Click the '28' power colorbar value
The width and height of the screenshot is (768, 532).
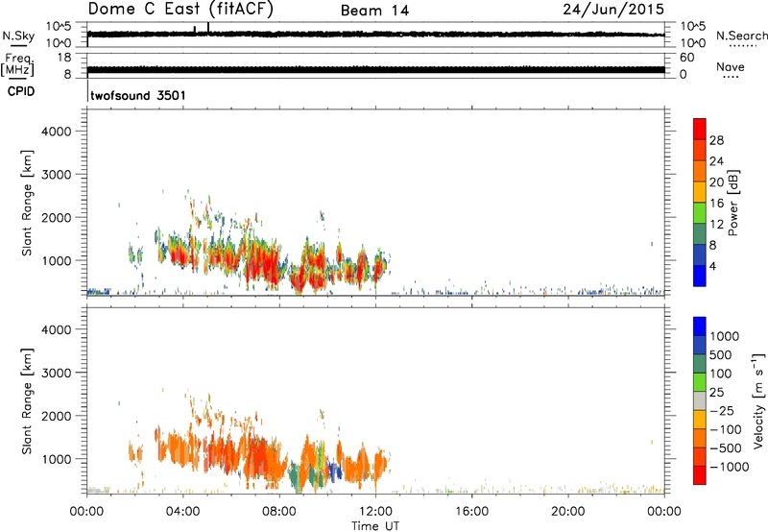pyautogui.click(x=716, y=140)
